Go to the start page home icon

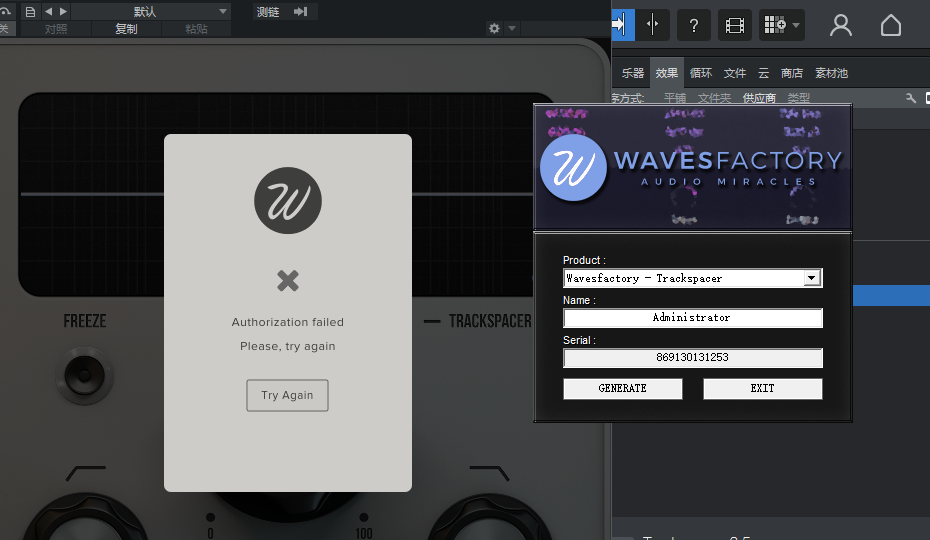click(x=890, y=25)
